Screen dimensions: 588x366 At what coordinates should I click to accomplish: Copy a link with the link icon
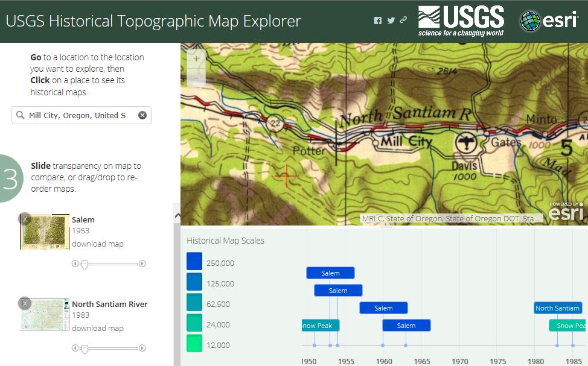coord(403,20)
